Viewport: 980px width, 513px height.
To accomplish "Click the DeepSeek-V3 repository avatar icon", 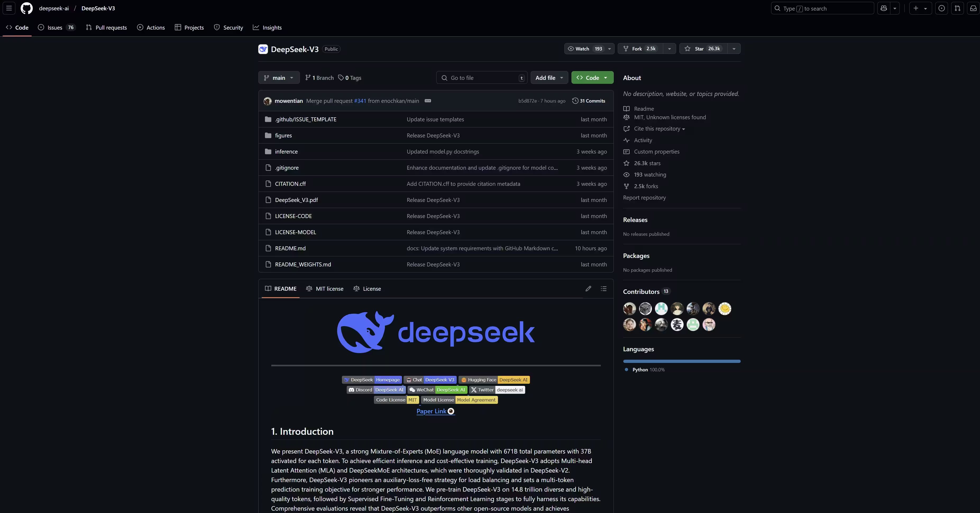I will (x=263, y=49).
